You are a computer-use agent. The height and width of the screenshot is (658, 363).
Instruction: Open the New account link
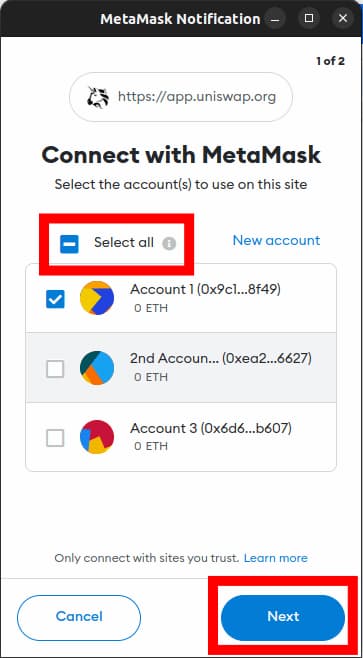pyautogui.click(x=276, y=240)
